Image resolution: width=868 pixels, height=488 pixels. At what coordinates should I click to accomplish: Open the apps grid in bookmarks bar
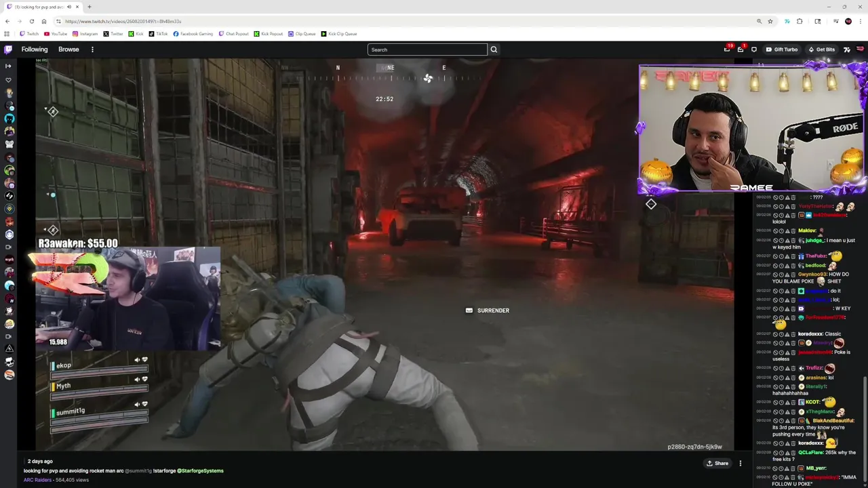7,34
